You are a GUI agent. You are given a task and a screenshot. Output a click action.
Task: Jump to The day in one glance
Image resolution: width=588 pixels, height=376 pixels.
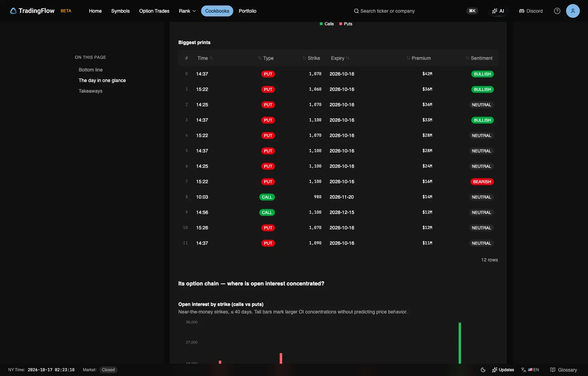(102, 80)
